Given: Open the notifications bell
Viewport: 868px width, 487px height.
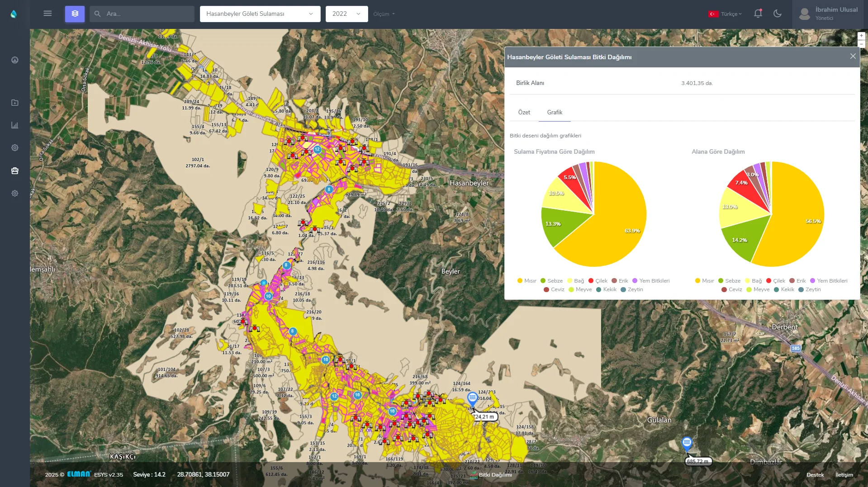Looking at the screenshot, I should (758, 14).
